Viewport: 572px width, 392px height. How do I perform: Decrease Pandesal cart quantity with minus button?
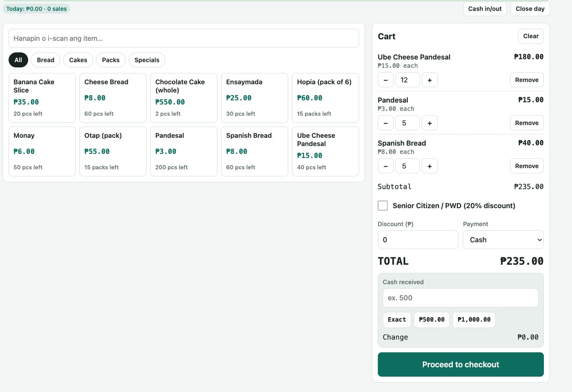[385, 123]
